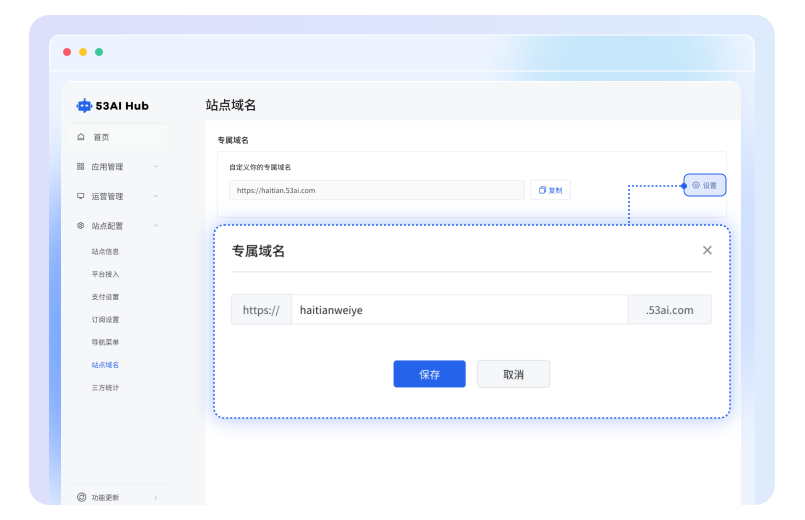Click 取消 to cancel the dialog

click(x=513, y=374)
